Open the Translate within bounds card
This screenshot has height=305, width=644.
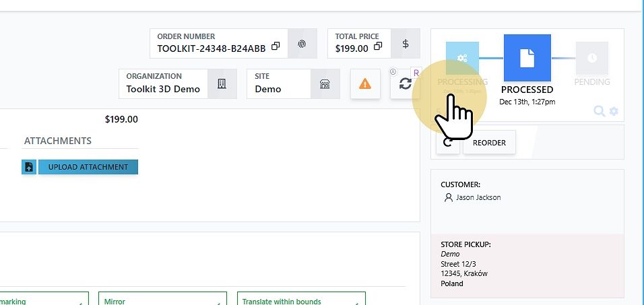pos(302,298)
